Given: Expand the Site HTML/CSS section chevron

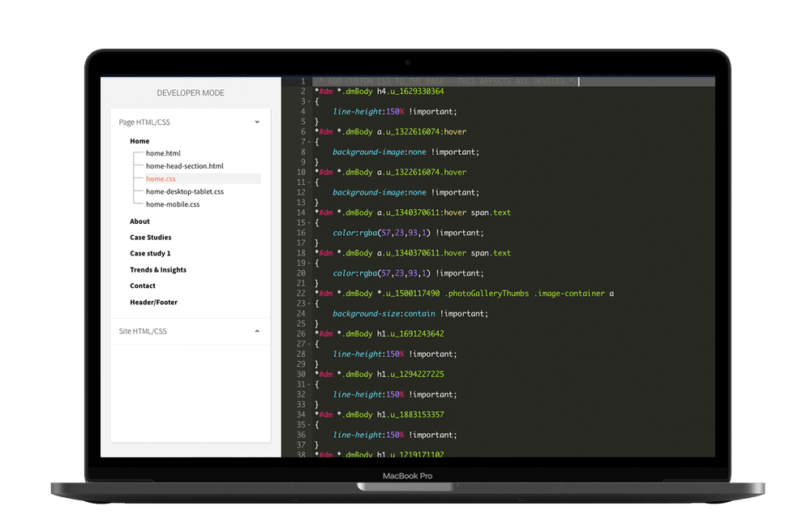Looking at the screenshot, I should 257,331.
